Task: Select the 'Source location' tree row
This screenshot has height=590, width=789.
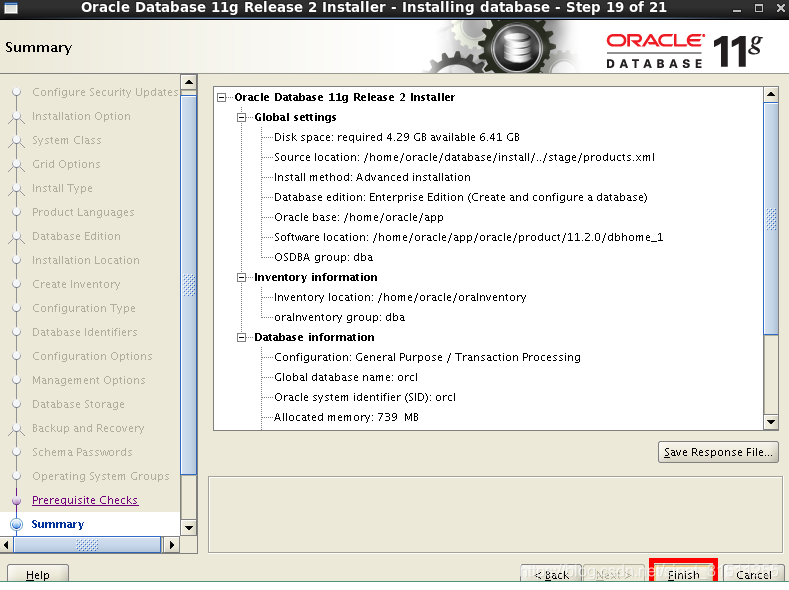Action: point(464,157)
